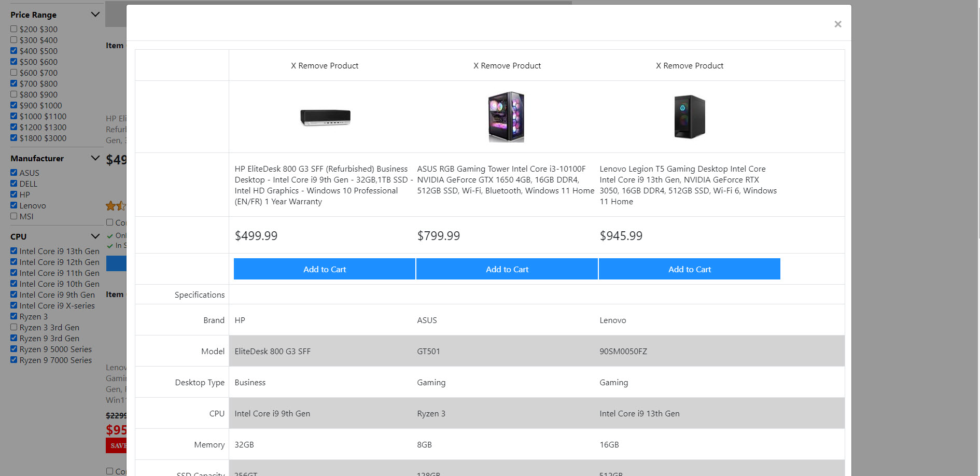Collapse the Price Range filter section
The width and height of the screenshot is (980, 476).
pos(95,15)
